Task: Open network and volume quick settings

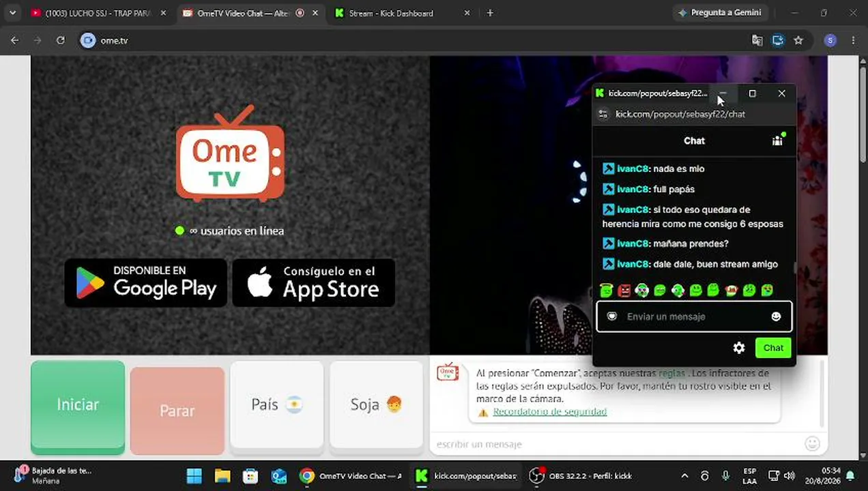Action: pos(781,476)
